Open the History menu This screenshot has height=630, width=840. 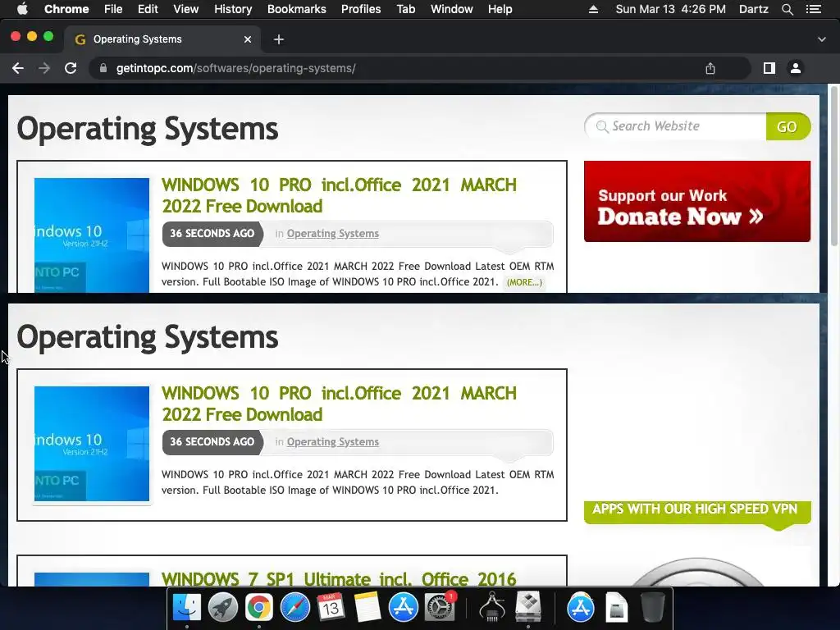click(233, 9)
